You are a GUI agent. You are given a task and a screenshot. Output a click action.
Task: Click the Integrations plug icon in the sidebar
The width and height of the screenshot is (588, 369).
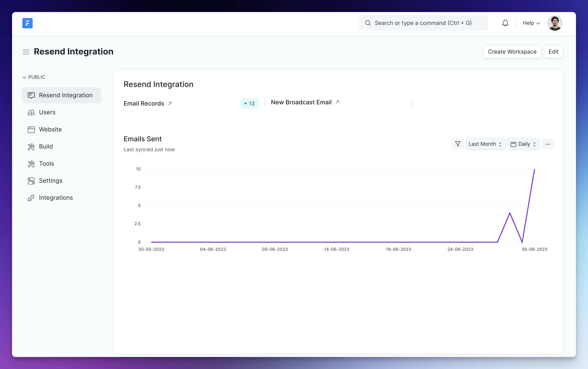pos(31,198)
